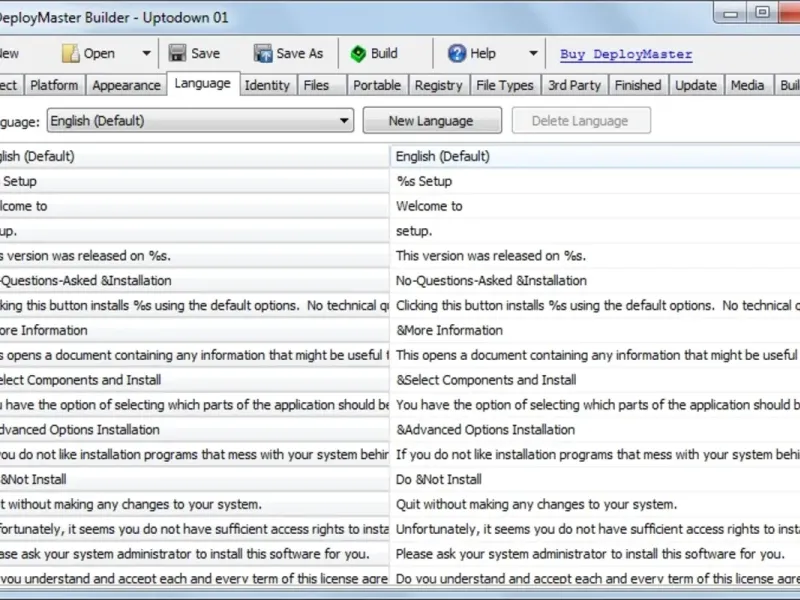
Task: Select the 3rd Party tab
Action: click(574, 85)
